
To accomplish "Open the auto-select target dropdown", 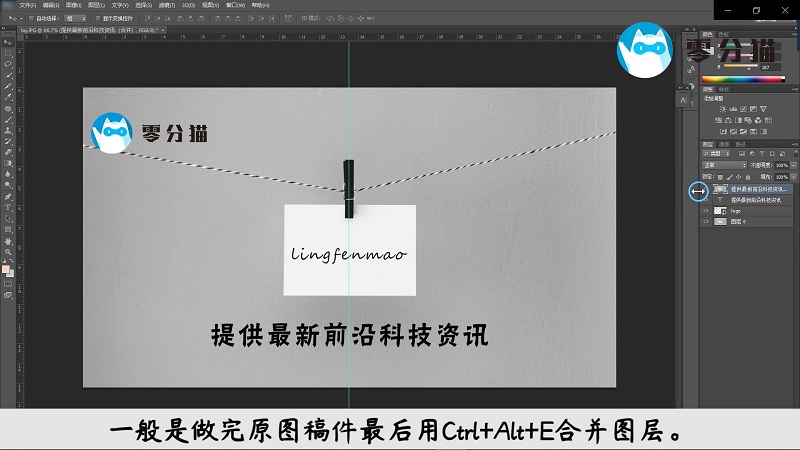I will tap(75, 18).
